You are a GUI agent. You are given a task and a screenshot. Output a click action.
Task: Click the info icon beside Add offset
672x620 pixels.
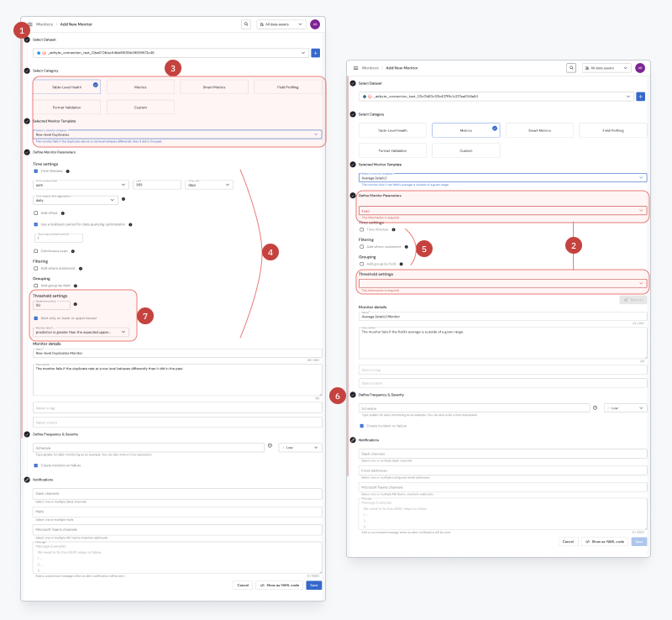(62, 213)
